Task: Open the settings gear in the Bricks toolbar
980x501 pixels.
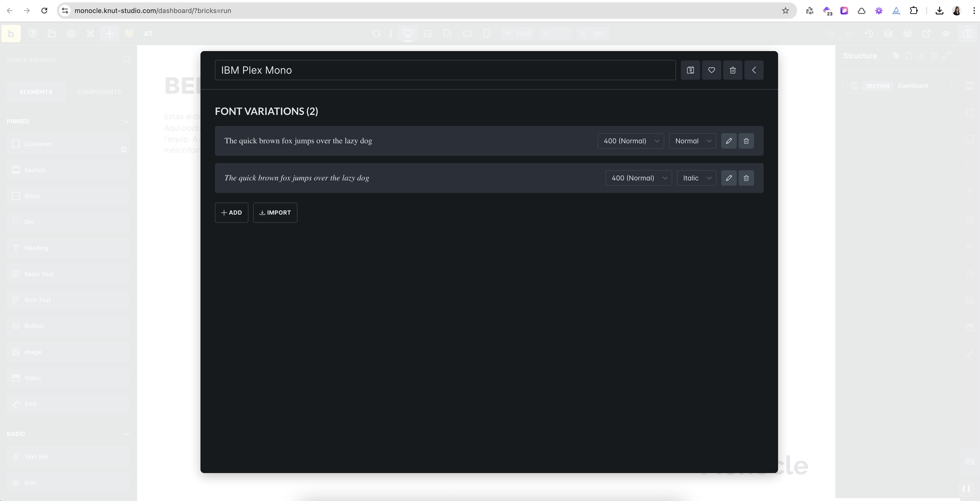Action: coord(71,33)
